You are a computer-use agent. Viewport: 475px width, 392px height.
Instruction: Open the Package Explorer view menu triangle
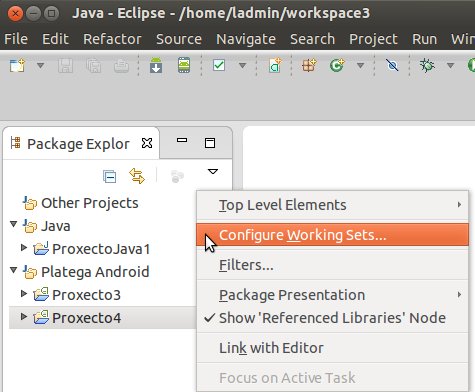pos(213,172)
